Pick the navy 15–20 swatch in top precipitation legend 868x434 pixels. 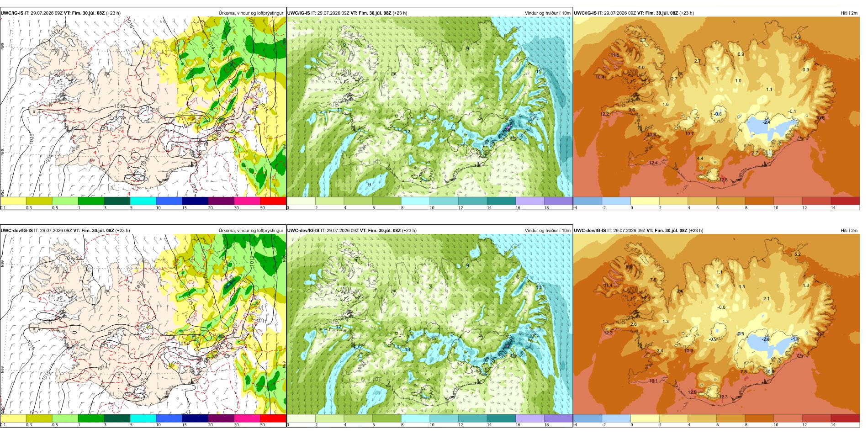(195, 201)
